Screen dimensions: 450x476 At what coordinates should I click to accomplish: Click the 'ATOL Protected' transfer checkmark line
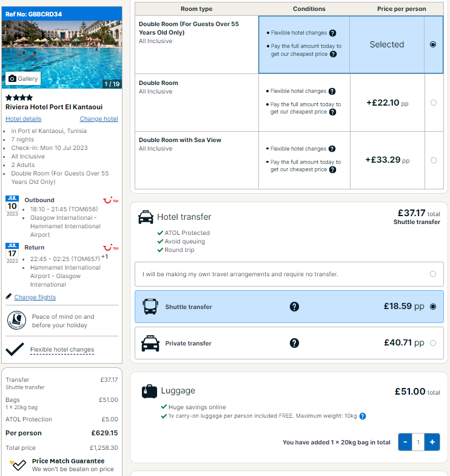(183, 233)
